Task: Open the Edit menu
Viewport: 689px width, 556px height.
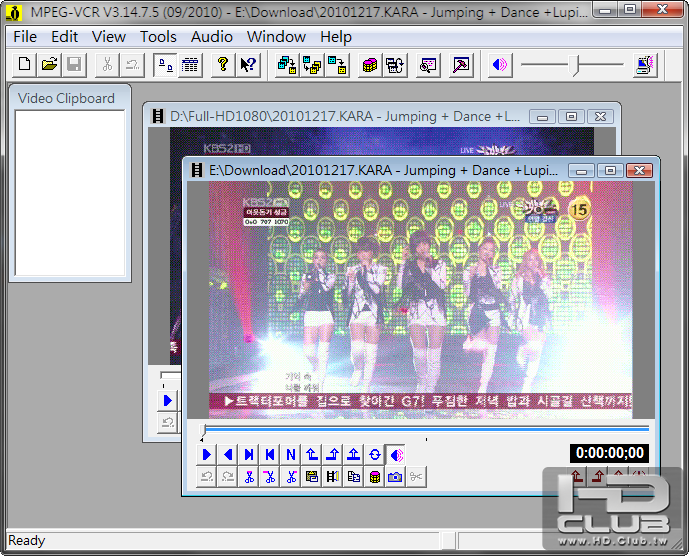Action: pyautogui.click(x=65, y=37)
